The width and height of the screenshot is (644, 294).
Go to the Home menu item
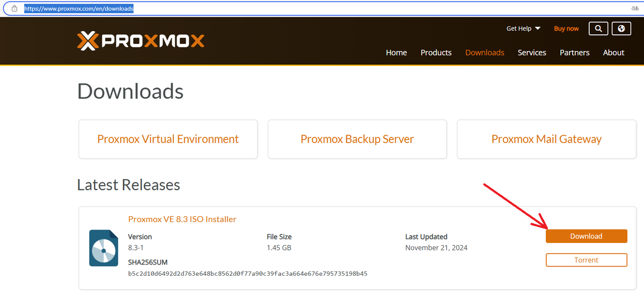(396, 53)
